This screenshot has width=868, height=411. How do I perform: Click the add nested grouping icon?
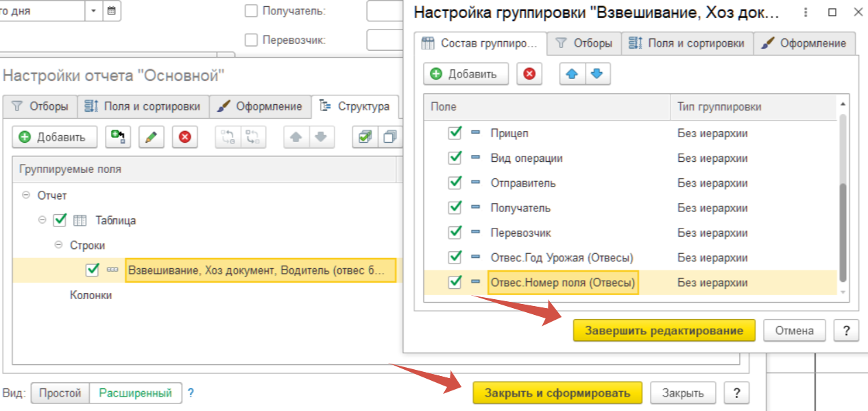click(x=118, y=137)
